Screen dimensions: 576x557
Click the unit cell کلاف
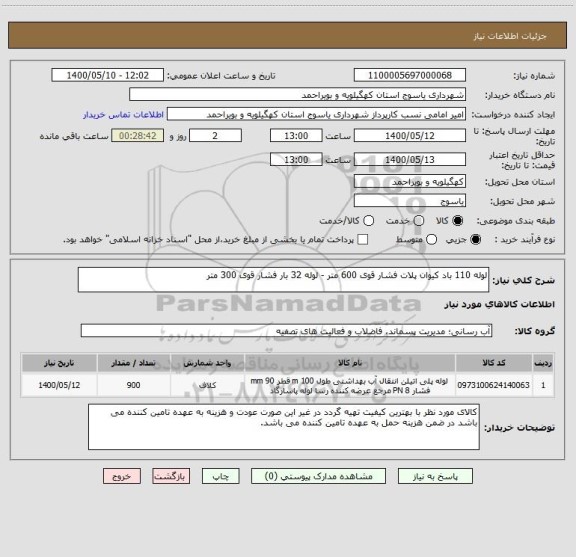(208, 385)
